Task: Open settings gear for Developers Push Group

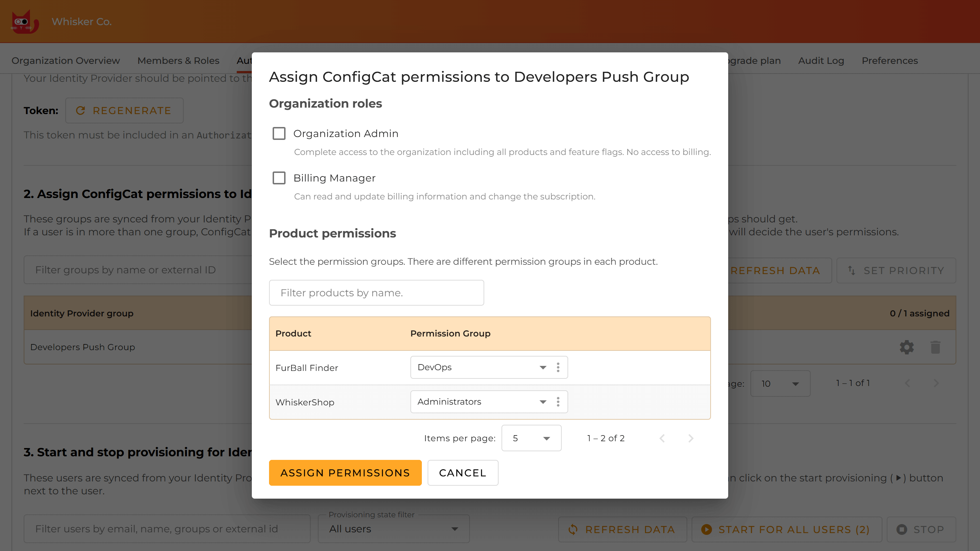Action: pos(907,347)
